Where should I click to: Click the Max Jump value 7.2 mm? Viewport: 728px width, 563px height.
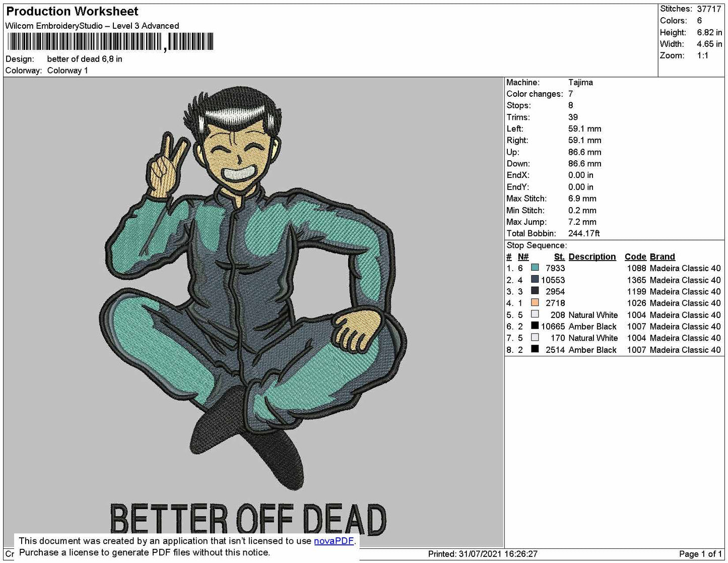(x=582, y=222)
